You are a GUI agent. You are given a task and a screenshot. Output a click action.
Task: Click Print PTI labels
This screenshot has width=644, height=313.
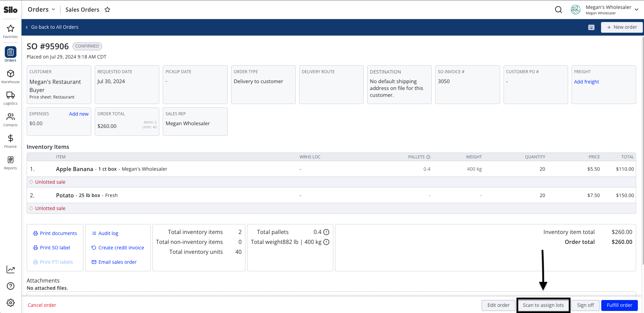coord(53,262)
